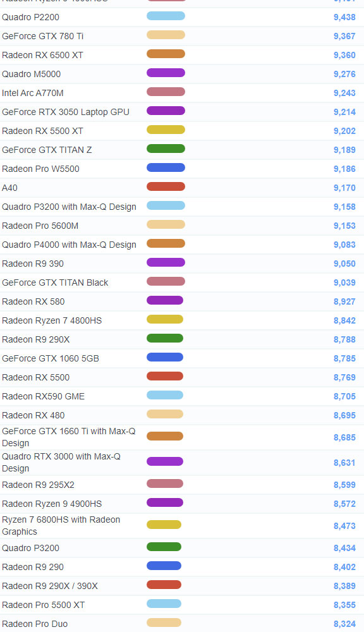364x632 pixels.
Task: Click the score 9,202
Action: pyautogui.click(x=344, y=131)
